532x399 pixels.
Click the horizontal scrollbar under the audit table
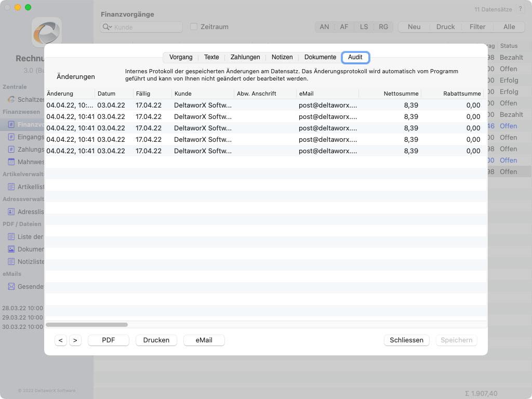click(87, 325)
